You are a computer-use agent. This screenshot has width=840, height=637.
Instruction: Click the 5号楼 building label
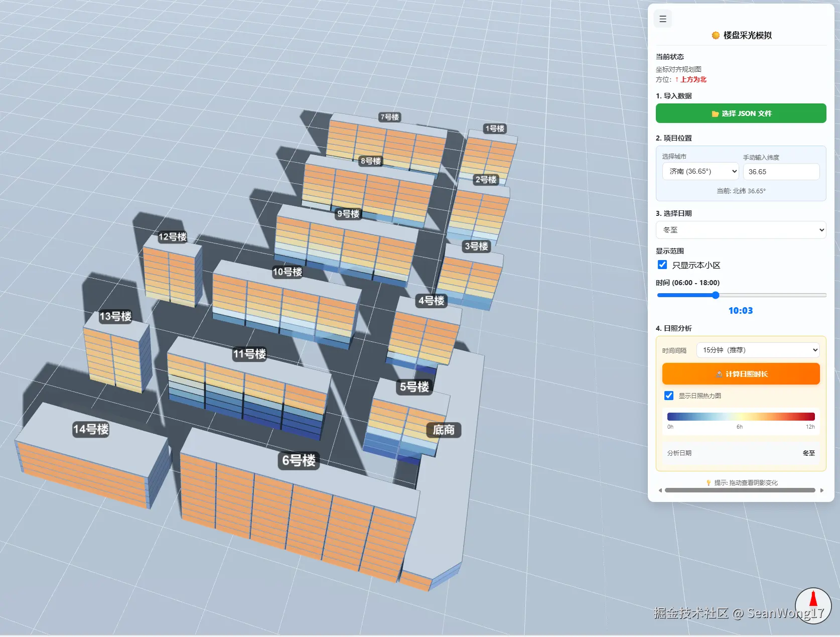(x=414, y=387)
